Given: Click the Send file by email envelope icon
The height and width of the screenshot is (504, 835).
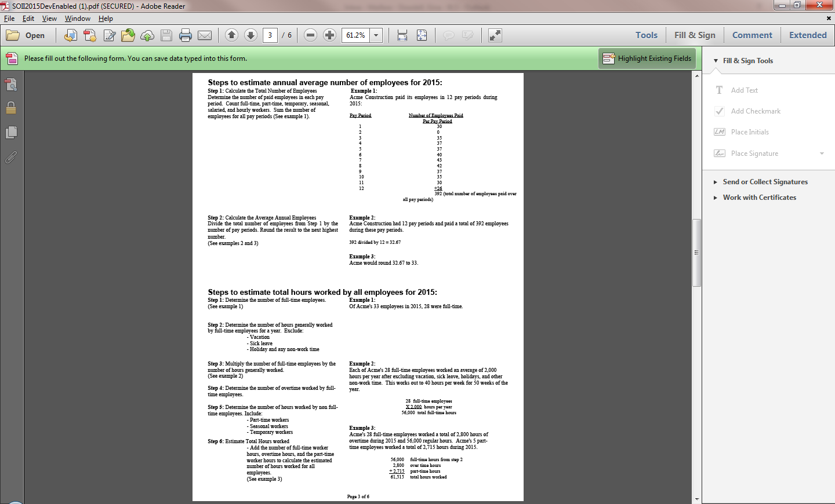Looking at the screenshot, I should (x=205, y=35).
